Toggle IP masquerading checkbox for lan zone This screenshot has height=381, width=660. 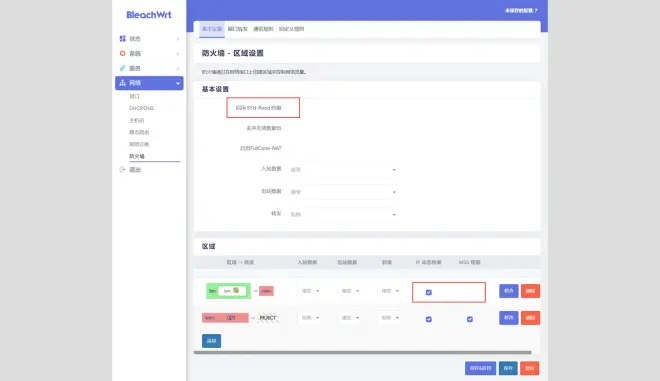tap(428, 292)
